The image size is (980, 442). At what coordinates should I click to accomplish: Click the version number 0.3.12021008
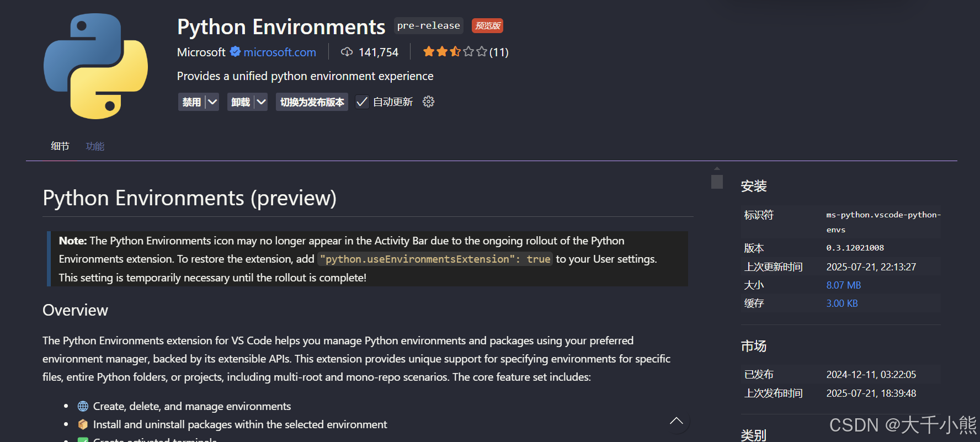coord(855,248)
